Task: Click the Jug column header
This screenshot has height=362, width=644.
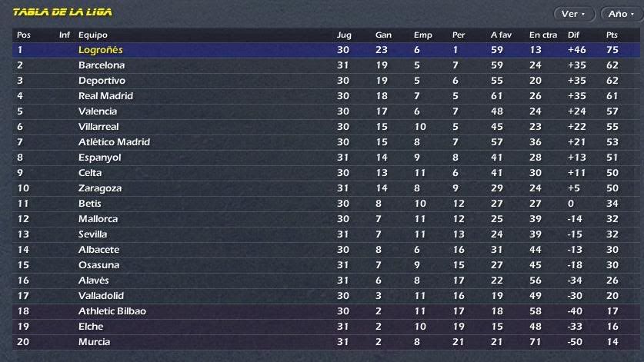Action: tap(344, 35)
